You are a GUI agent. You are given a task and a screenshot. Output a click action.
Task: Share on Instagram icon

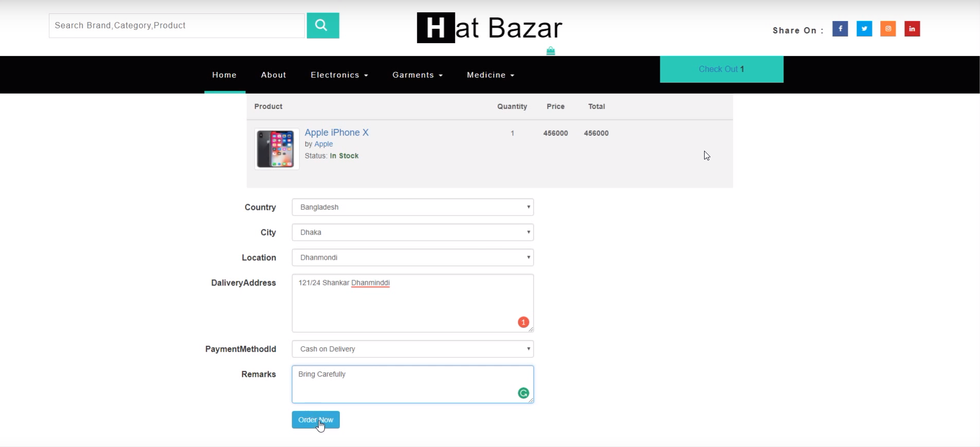[x=888, y=29]
